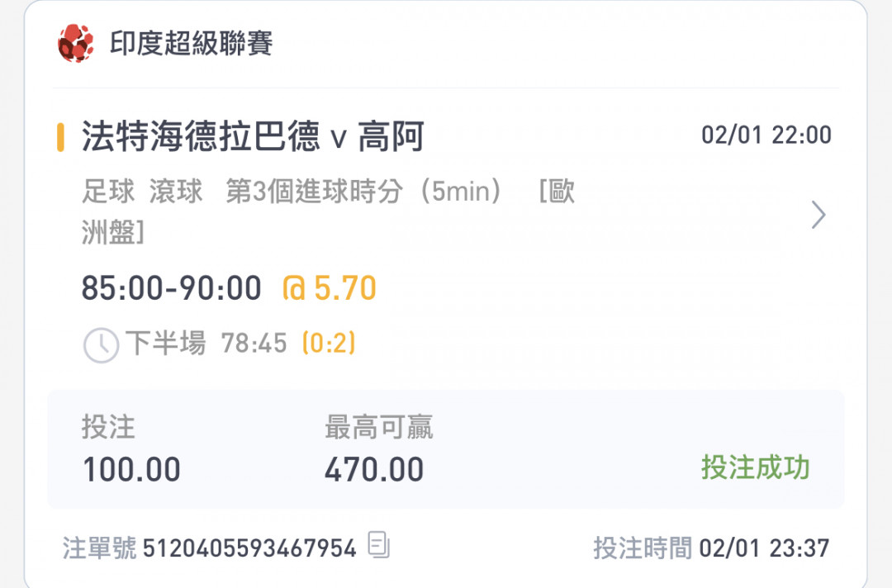Click the 85:00-90:00 selection text
This screenshot has height=588, width=892.
[171, 287]
